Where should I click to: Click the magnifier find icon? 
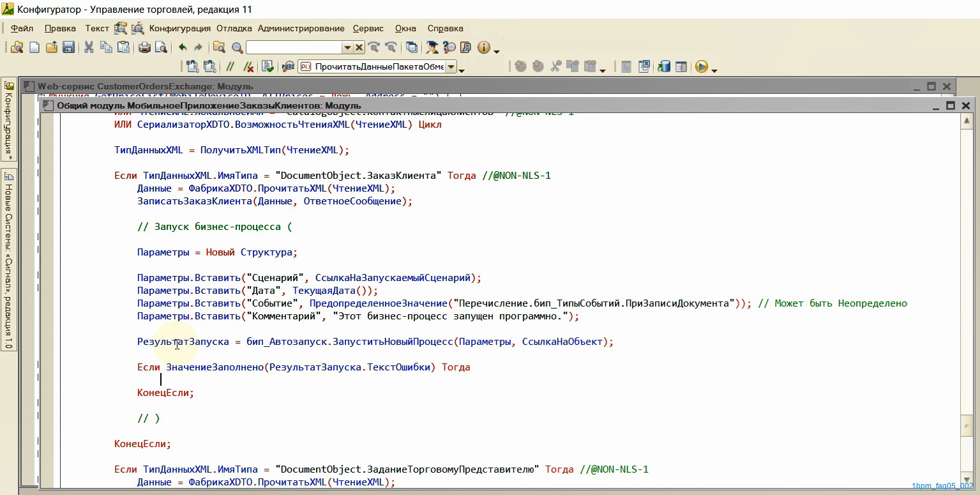(237, 47)
